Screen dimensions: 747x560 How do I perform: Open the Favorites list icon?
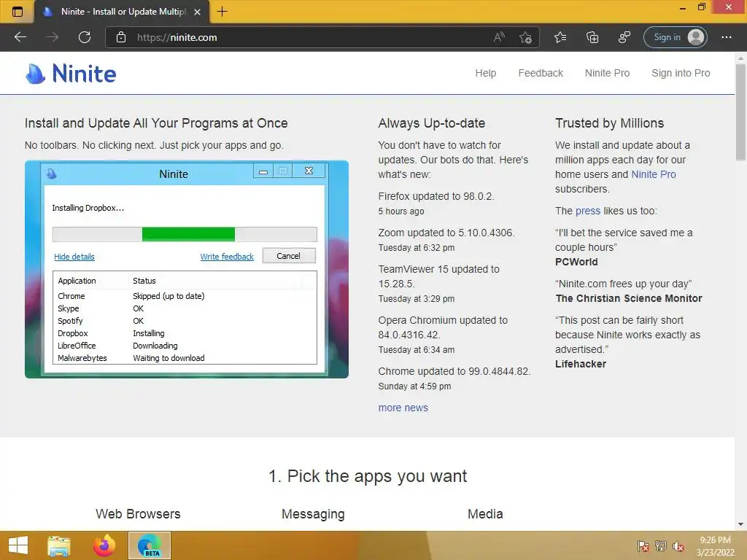(x=560, y=37)
